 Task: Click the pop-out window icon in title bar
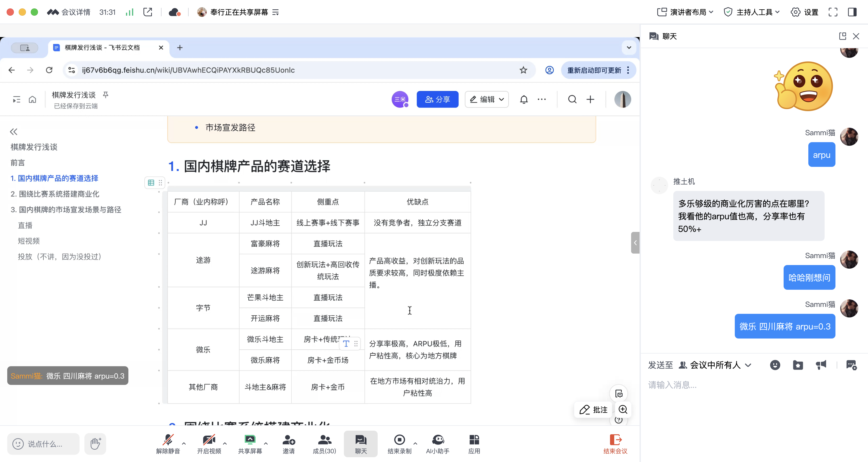coord(148,12)
